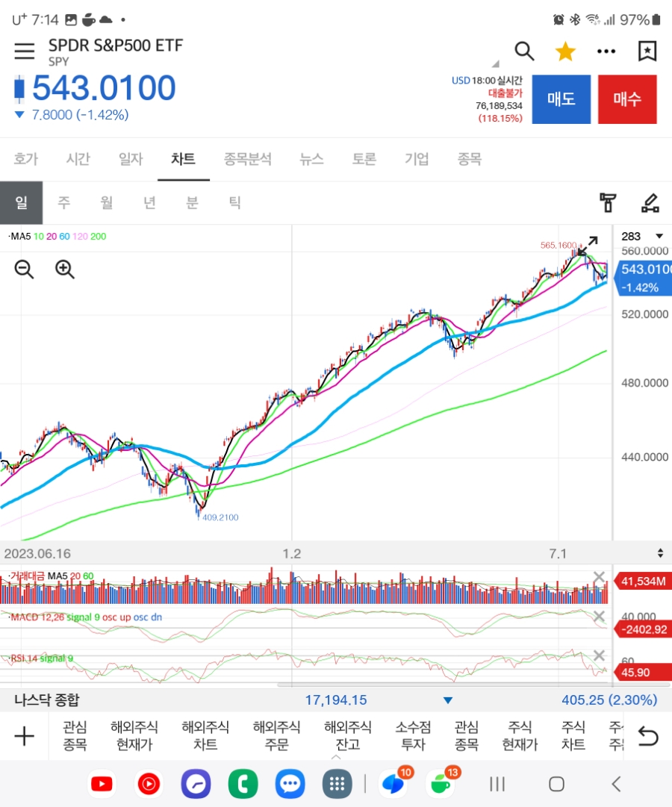
Task: Remove the MACD indicator panel
Action: coord(599,616)
